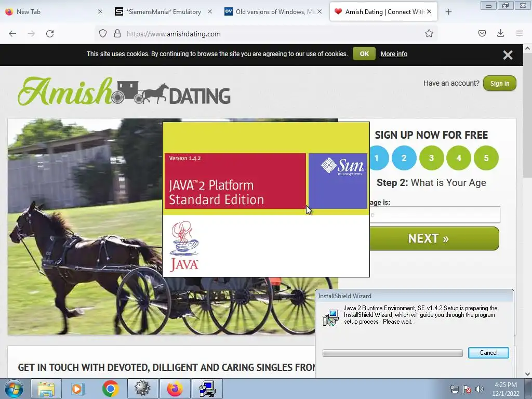The width and height of the screenshot is (532, 399).
Task: Switch to the SiemensMania Emulátory tab
Action: coord(164,12)
